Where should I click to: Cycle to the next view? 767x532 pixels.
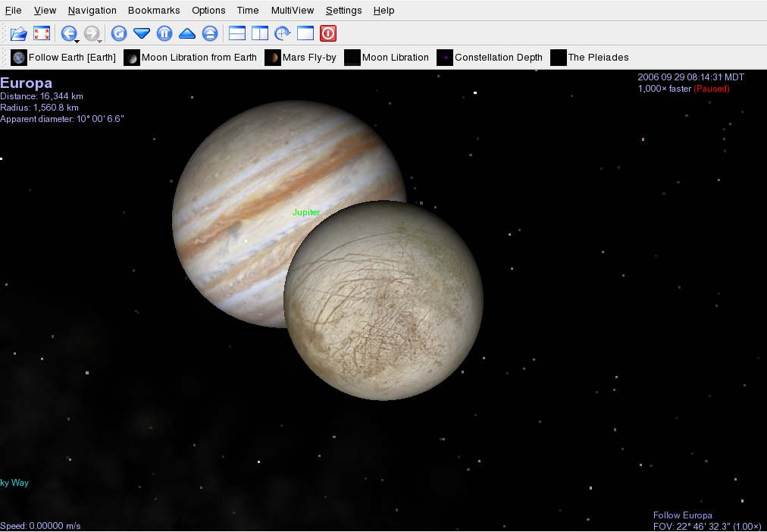[283, 33]
